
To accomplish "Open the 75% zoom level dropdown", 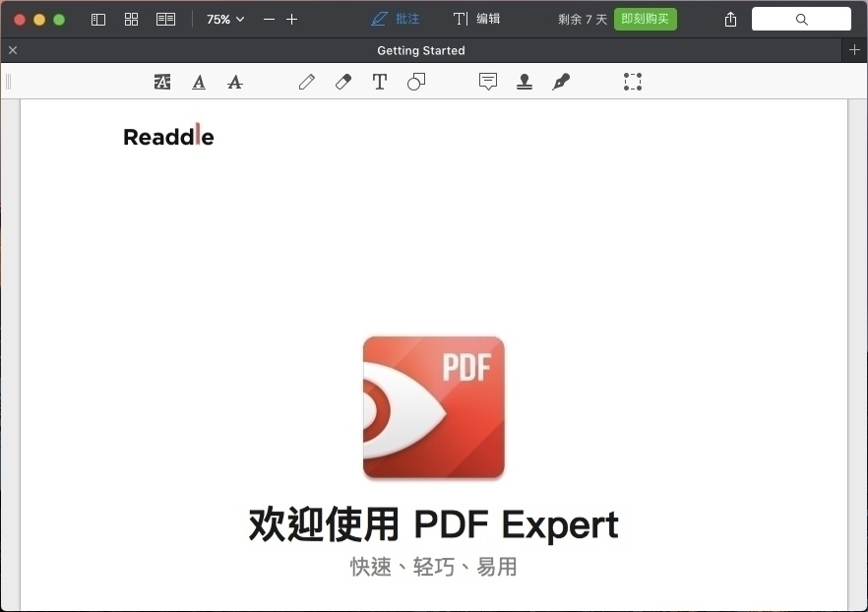I will click(224, 19).
